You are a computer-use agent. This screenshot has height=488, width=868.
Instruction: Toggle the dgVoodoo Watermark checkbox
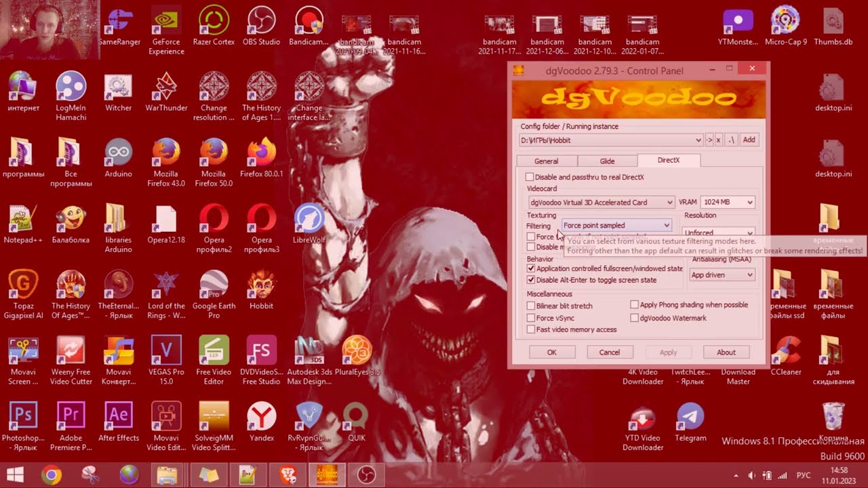(x=635, y=318)
